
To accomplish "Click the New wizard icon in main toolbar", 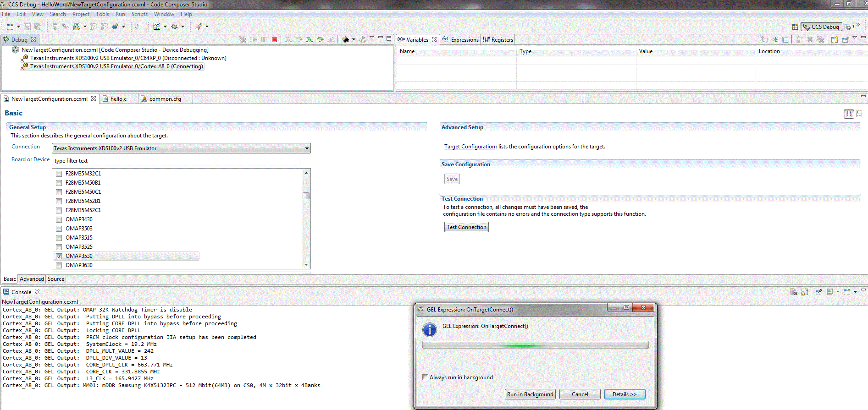I will (x=10, y=27).
